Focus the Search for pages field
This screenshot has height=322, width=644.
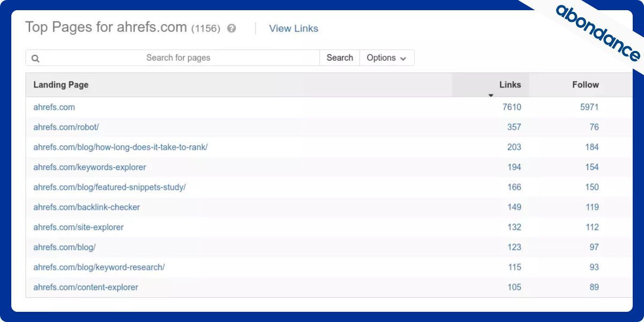[x=178, y=58]
